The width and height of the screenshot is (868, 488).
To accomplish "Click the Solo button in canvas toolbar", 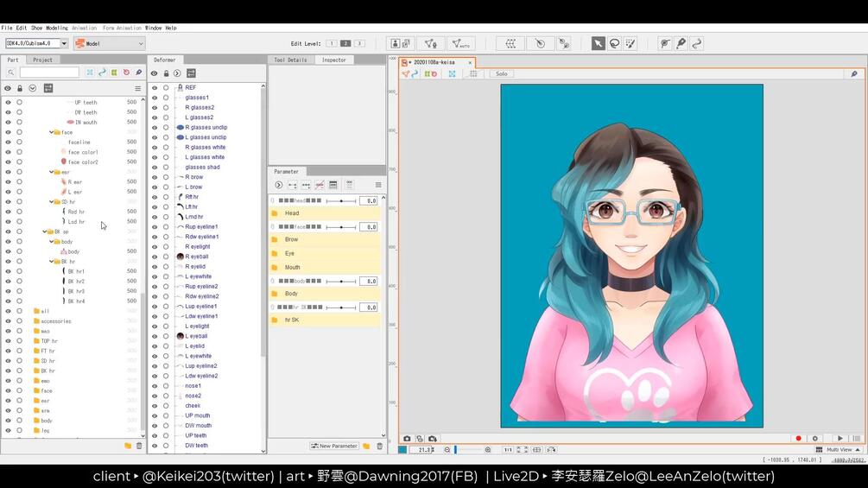I will pyautogui.click(x=502, y=73).
